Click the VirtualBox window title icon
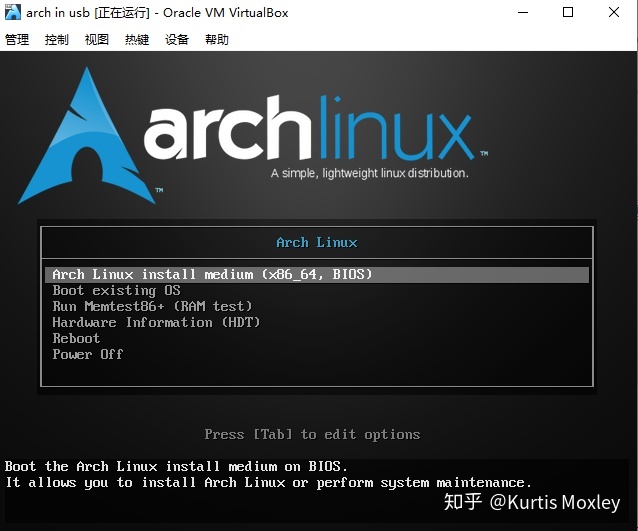This screenshot has height=531, width=638. point(13,12)
